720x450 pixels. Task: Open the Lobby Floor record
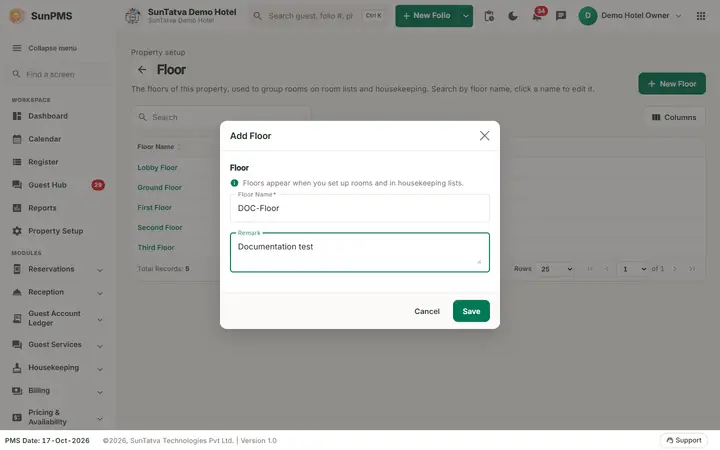pos(157,168)
